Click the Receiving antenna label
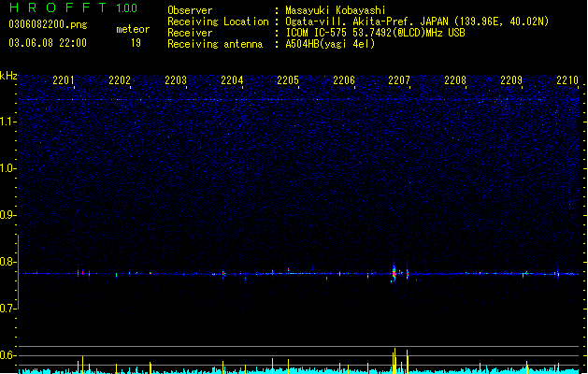The image size is (588, 374). (x=215, y=44)
